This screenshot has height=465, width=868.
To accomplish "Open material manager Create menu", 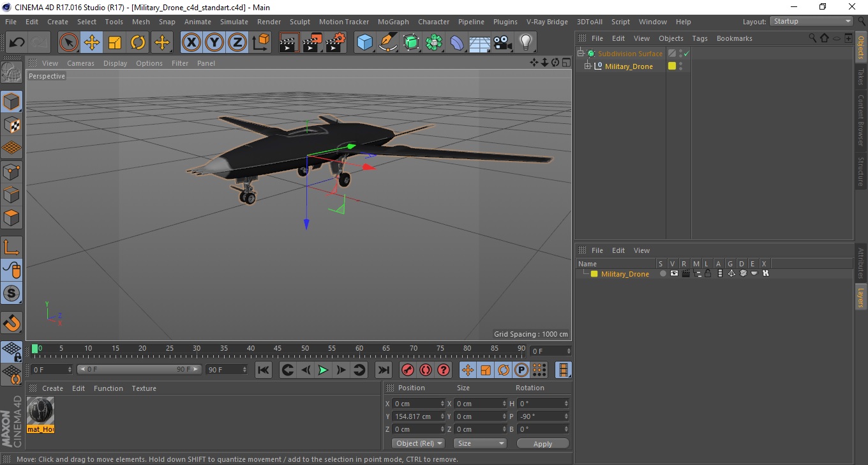I will [53, 388].
